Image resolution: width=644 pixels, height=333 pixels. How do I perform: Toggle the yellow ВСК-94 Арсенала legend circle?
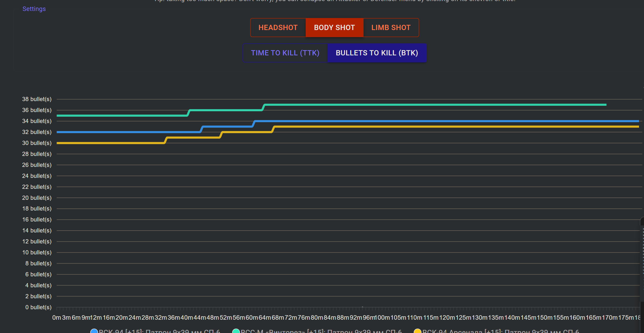417,331
